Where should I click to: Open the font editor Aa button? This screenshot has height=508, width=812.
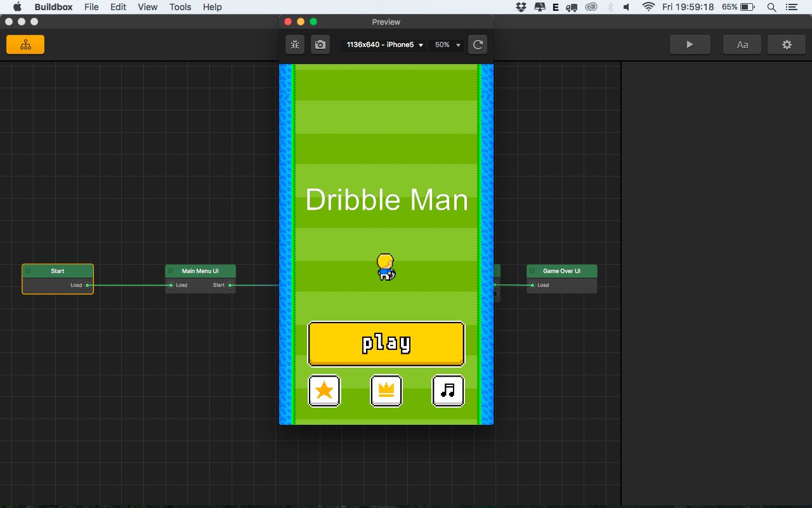tap(742, 44)
